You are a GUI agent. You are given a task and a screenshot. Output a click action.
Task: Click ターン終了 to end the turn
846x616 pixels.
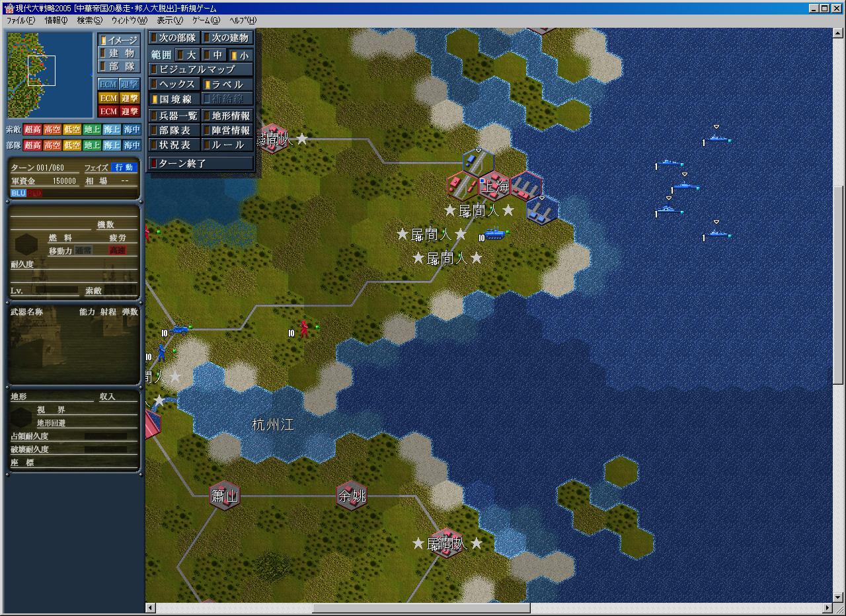(x=201, y=163)
